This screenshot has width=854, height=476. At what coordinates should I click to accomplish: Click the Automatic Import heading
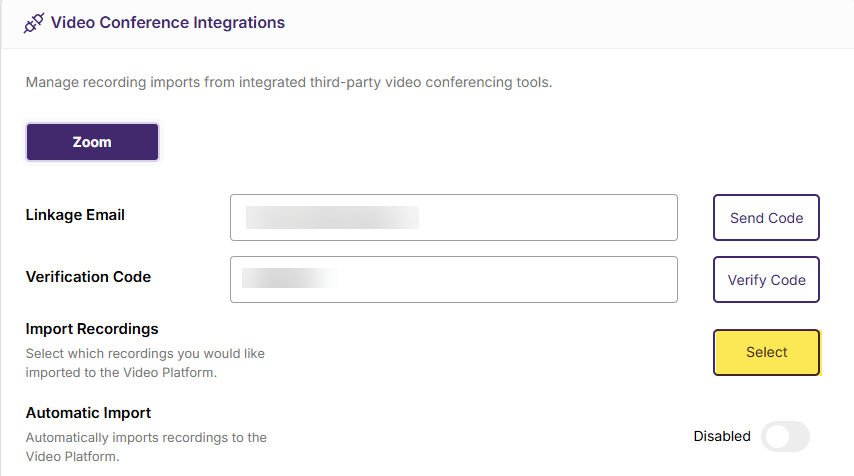tap(88, 413)
